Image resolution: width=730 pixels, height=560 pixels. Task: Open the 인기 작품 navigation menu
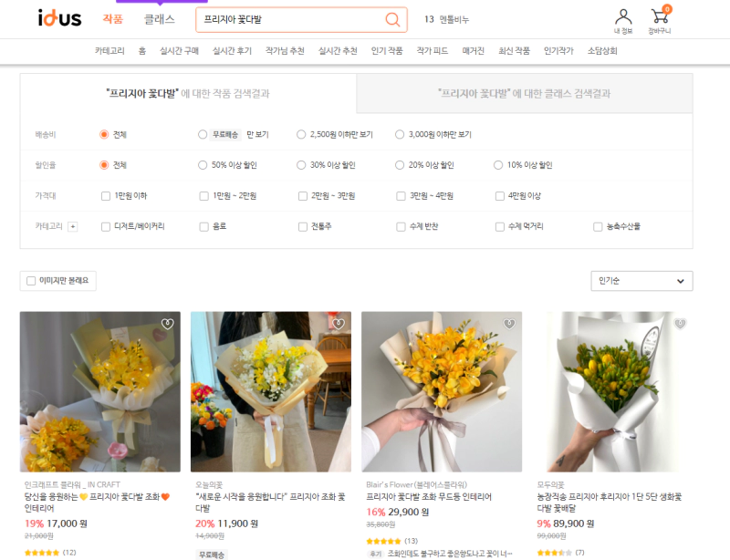tap(387, 52)
